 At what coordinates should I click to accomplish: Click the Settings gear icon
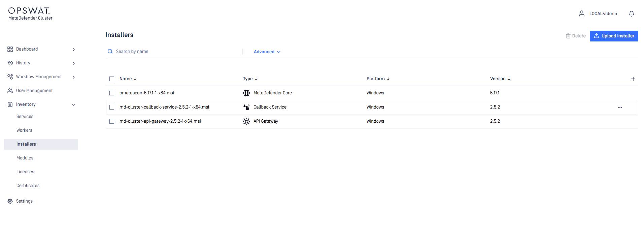pos(10,201)
